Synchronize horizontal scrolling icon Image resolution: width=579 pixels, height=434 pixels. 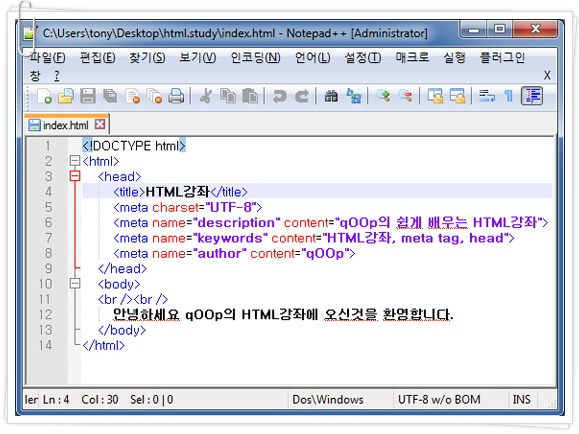(x=458, y=96)
